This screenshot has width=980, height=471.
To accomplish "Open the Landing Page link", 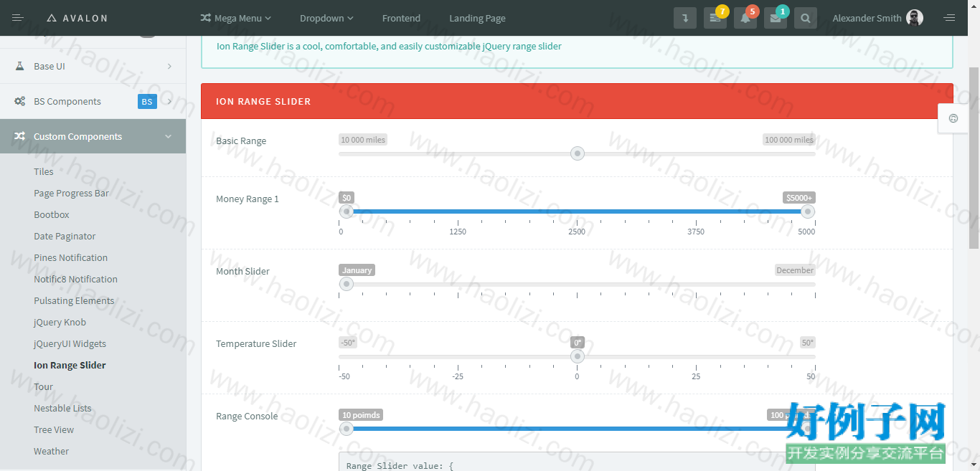I will pyautogui.click(x=477, y=18).
